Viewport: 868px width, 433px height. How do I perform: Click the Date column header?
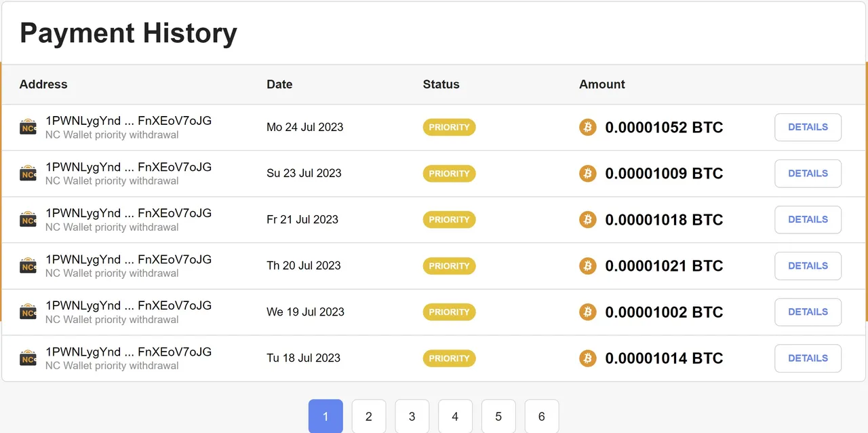(x=279, y=84)
